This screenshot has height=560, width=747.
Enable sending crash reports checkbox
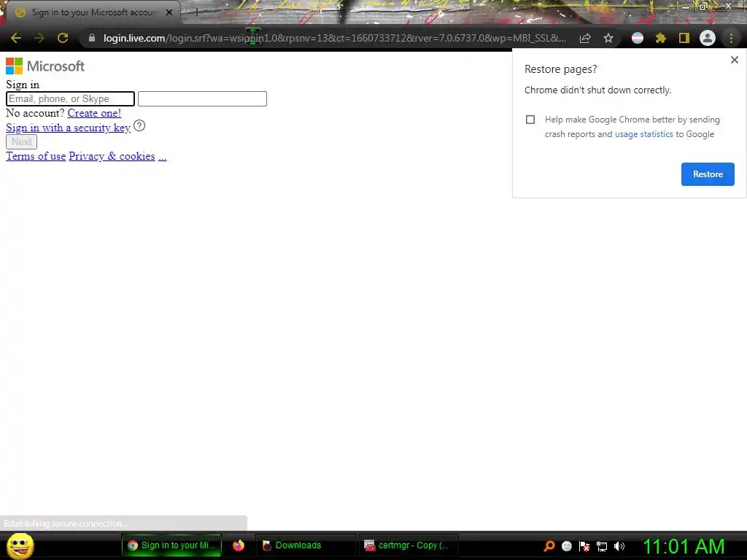[x=530, y=120]
